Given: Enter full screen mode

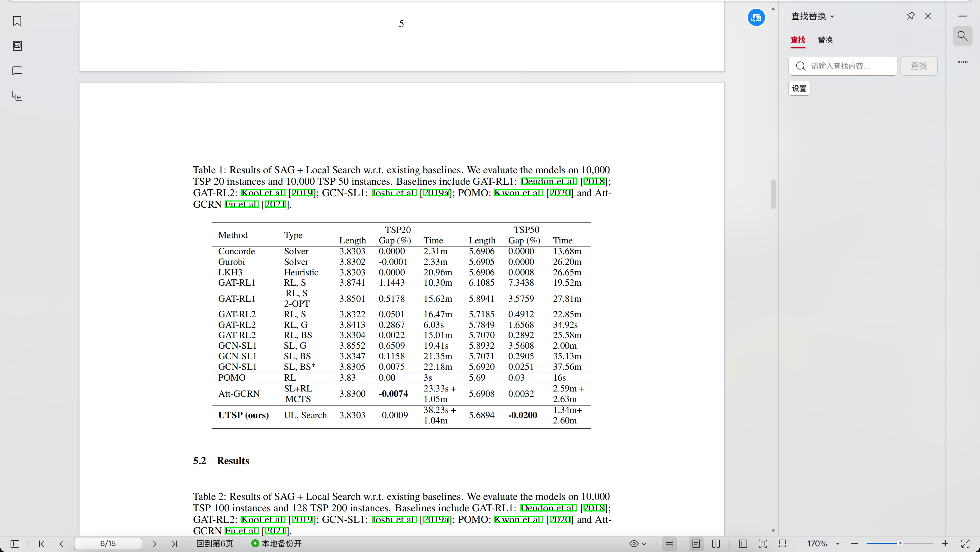Looking at the screenshot, I should [965, 544].
